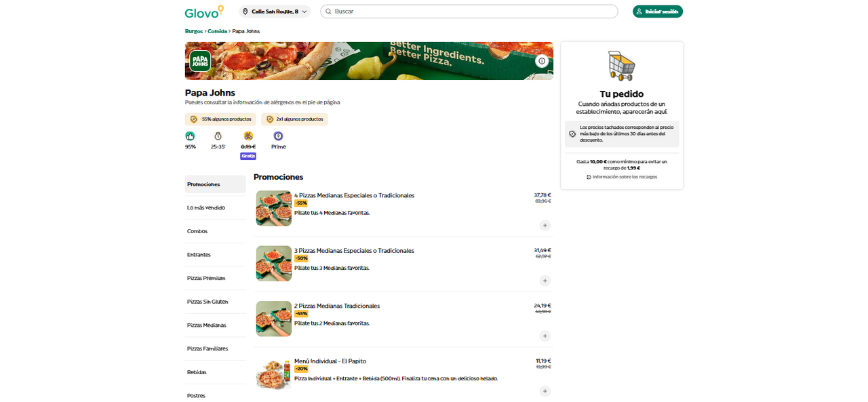Click the -20% discount badge

(x=301, y=369)
